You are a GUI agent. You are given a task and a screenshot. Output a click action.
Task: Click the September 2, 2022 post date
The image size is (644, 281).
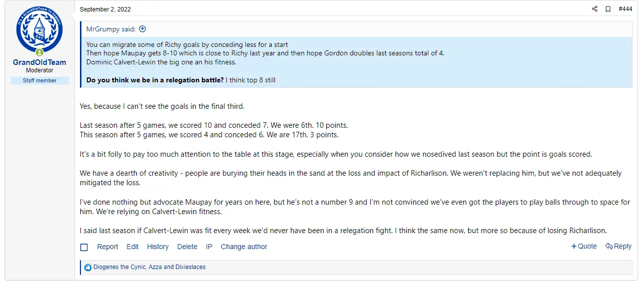105,9
